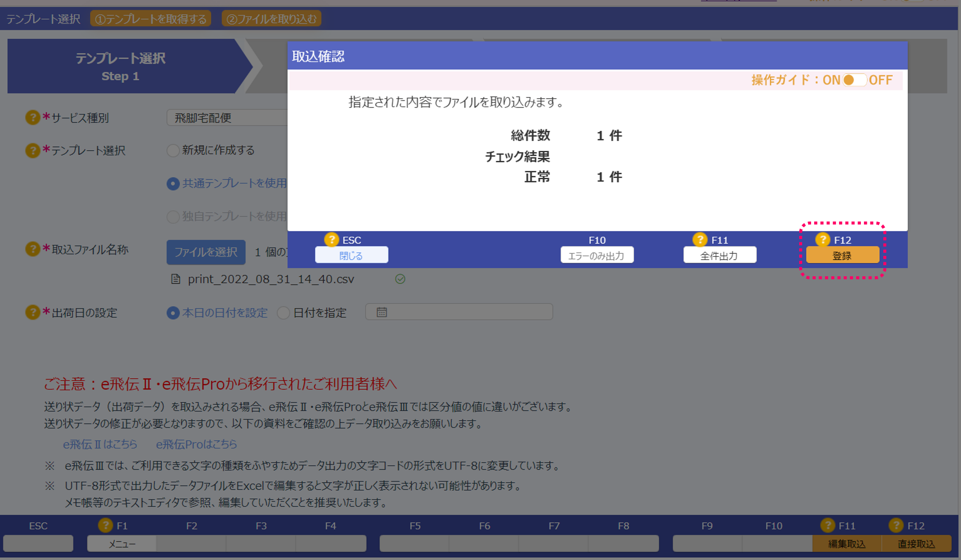Choose the 日付を指定 radio option
Image resolution: width=961 pixels, height=560 pixels.
[283, 313]
